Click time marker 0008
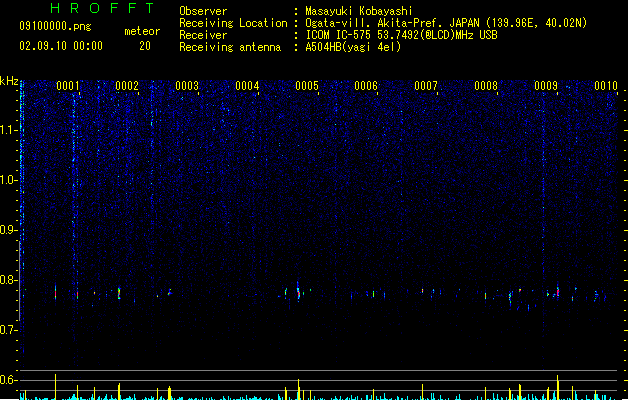The height and width of the screenshot is (400, 629). [486, 86]
